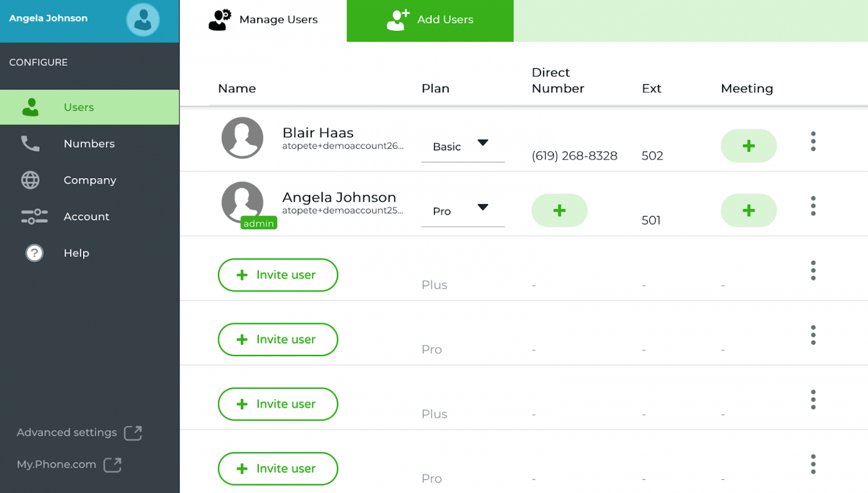Image resolution: width=868 pixels, height=493 pixels.
Task: Select the Account settings sliders icon
Action: pyautogui.click(x=34, y=217)
